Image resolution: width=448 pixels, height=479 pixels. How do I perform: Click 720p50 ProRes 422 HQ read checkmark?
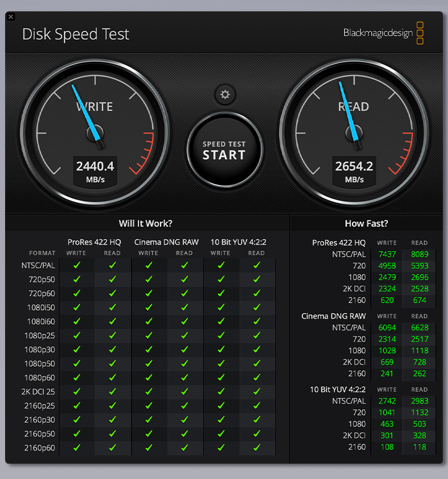112,279
